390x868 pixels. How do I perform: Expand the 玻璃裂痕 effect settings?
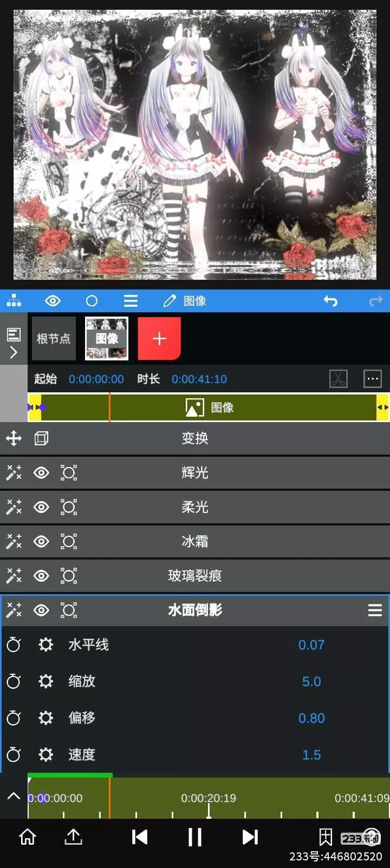195,576
